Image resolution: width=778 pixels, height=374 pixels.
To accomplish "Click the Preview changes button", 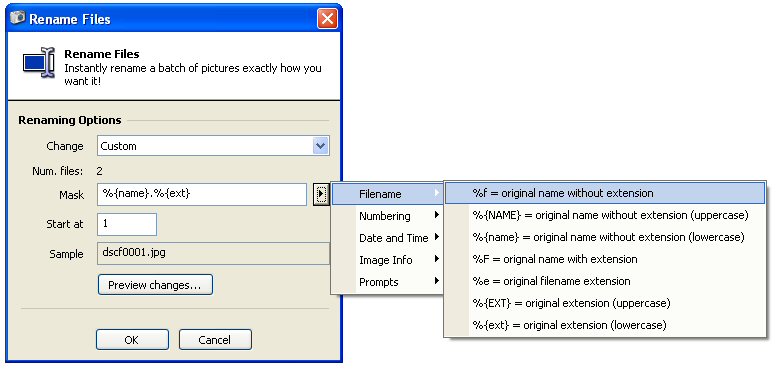I will [x=155, y=285].
